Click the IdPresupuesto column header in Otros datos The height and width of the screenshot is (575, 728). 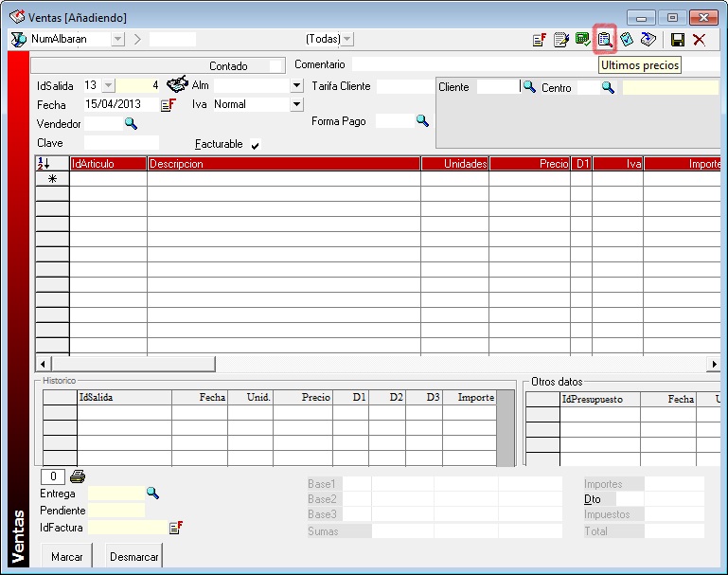[600, 399]
